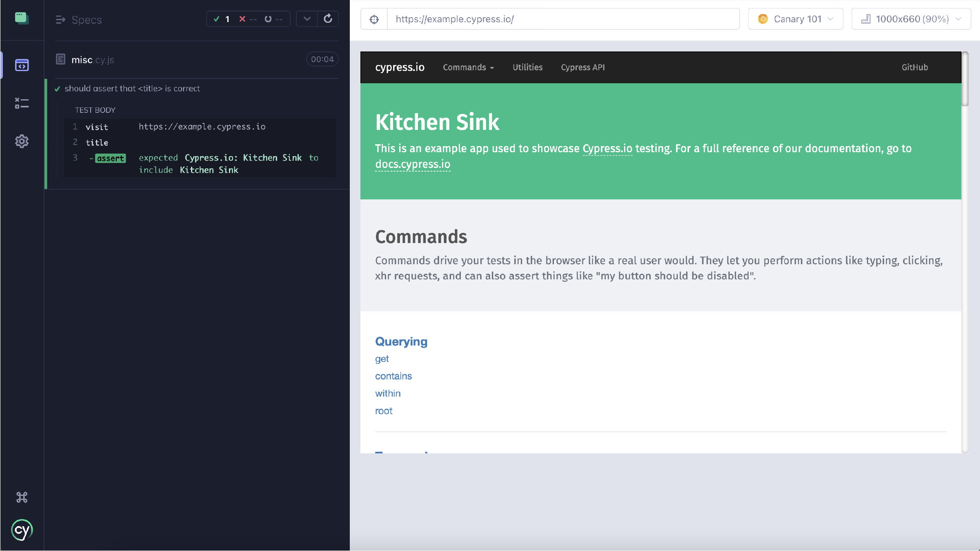Open the Specs panel icon
This screenshot has height=551, width=980.
click(22, 65)
